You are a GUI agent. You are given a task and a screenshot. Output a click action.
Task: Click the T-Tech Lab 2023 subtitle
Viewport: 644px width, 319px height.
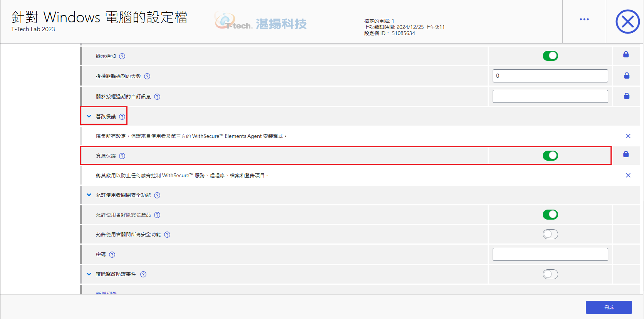(x=33, y=29)
